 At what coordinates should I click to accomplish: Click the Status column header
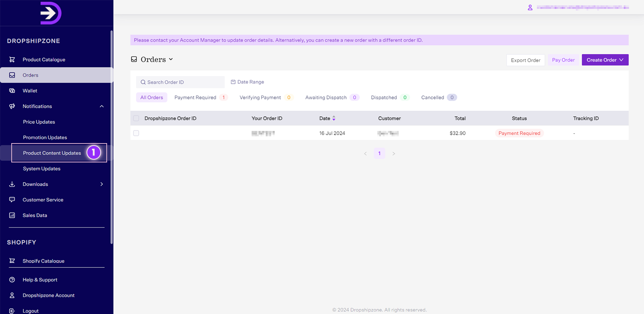519,118
